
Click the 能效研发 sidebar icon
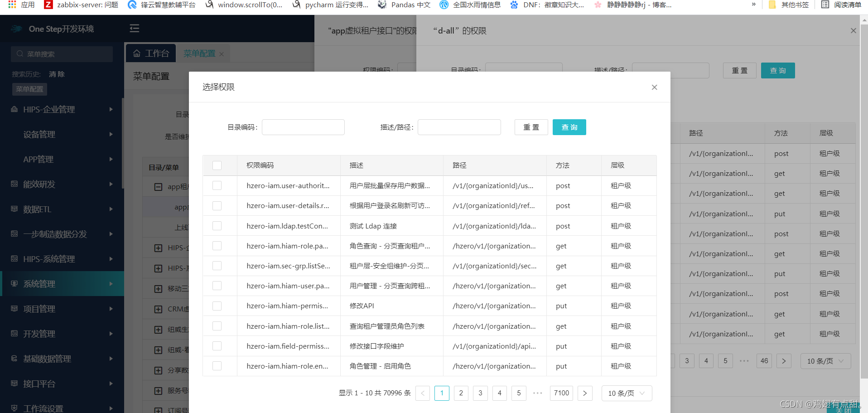click(x=14, y=184)
